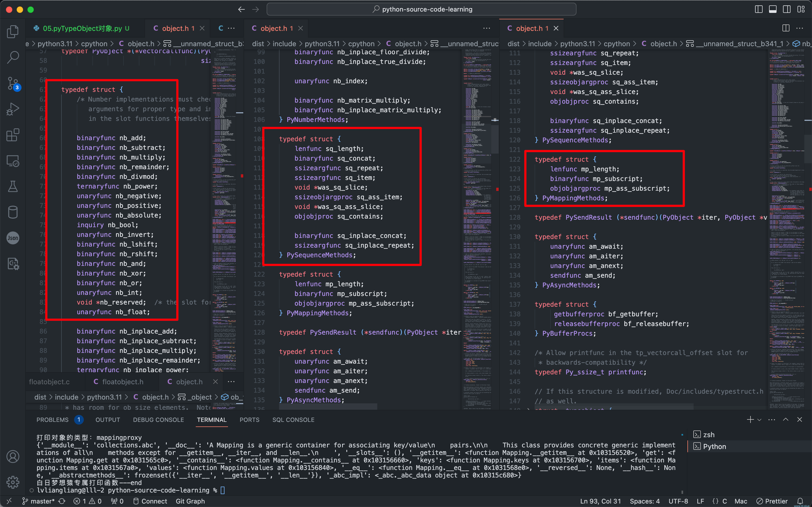
Task: Go forward using the right arrow
Action: [x=255, y=9]
